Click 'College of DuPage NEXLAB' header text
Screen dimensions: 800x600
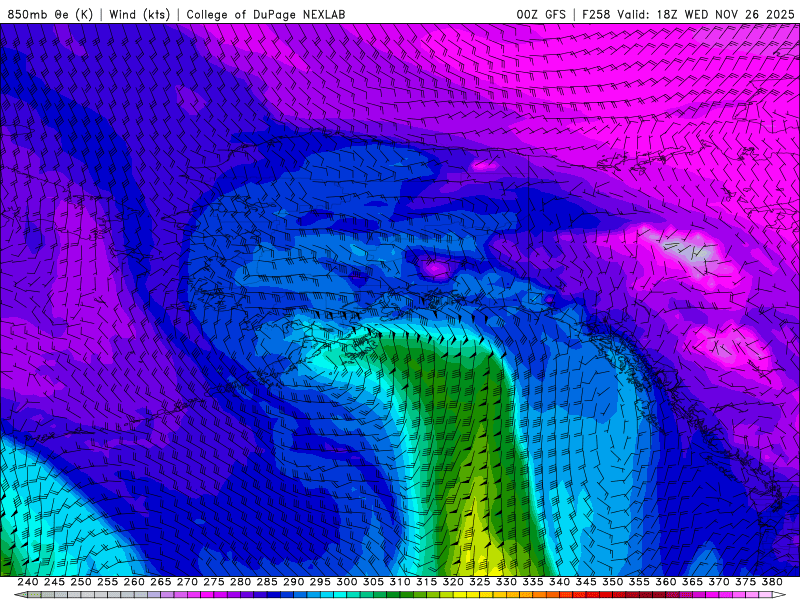coord(266,14)
